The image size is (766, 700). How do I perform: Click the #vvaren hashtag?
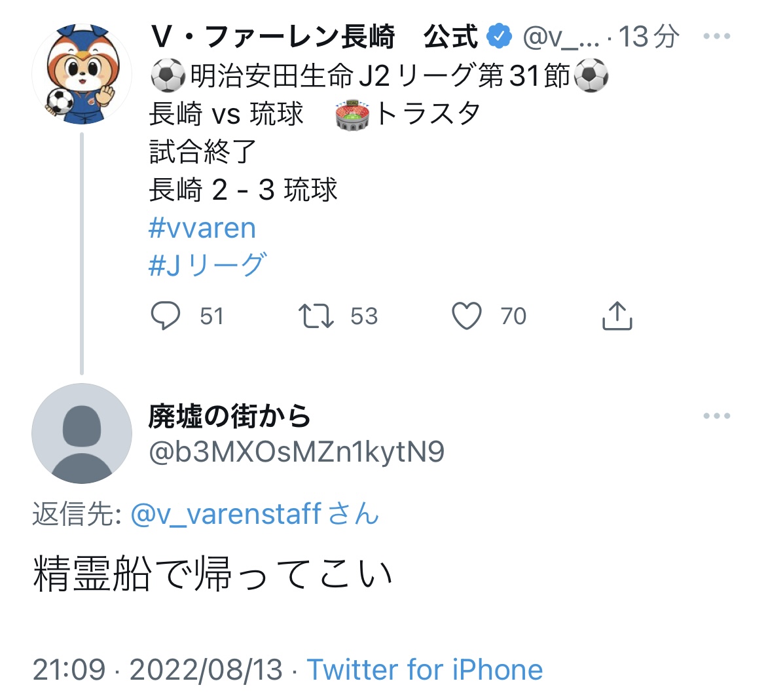click(x=202, y=228)
